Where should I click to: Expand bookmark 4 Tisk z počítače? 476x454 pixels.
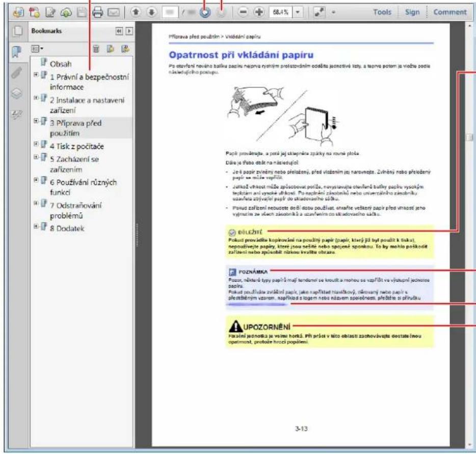(36, 144)
